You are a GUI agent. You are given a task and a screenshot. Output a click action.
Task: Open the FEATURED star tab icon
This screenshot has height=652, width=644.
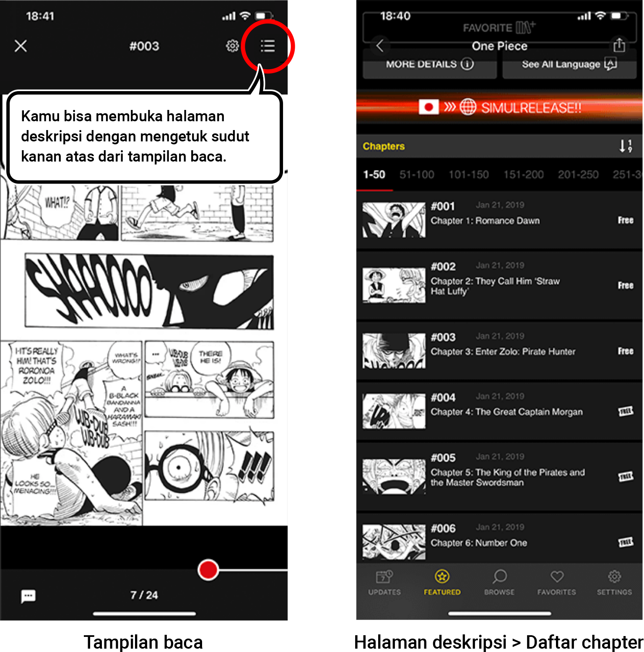click(442, 576)
